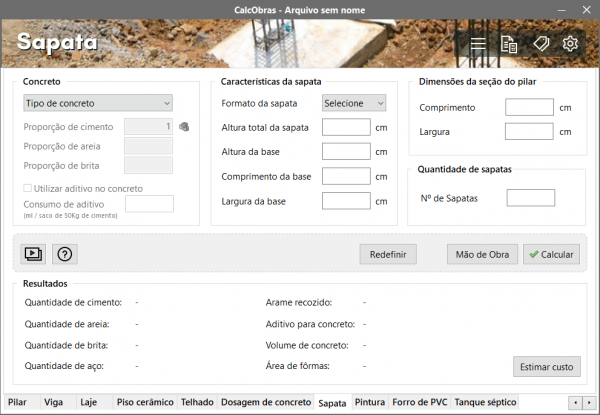Open settings via the gear icon
The height and width of the screenshot is (415, 600).
pos(570,44)
